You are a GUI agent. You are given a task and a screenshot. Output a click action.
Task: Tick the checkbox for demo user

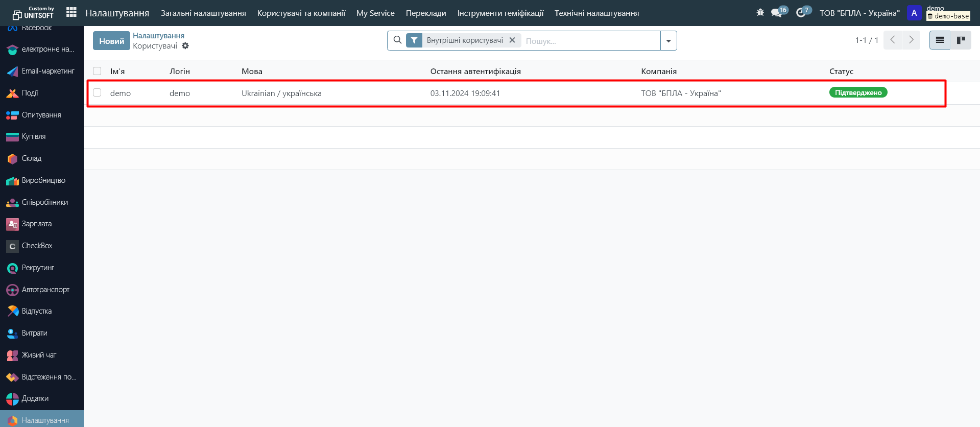click(x=97, y=93)
